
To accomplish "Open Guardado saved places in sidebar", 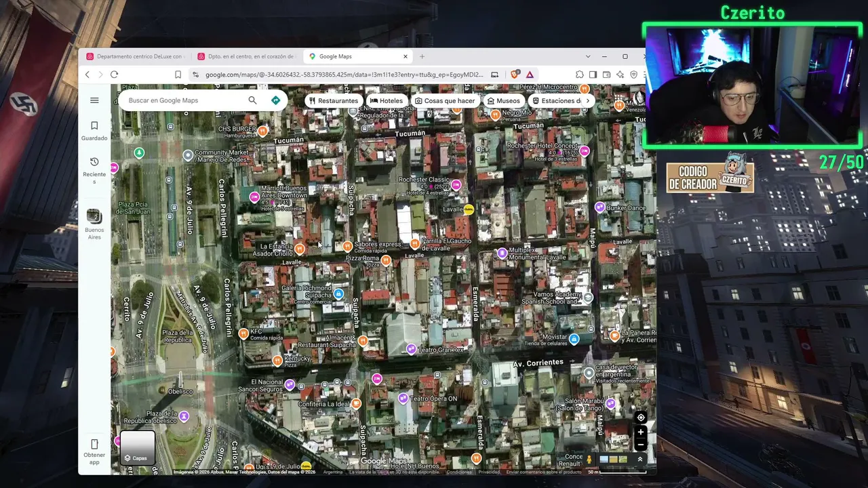I will [94, 131].
